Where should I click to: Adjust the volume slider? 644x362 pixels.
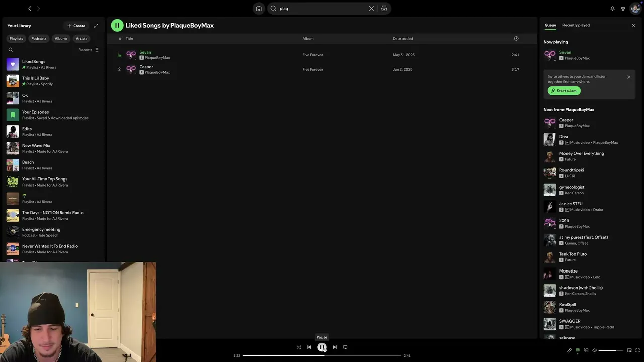(x=611, y=350)
